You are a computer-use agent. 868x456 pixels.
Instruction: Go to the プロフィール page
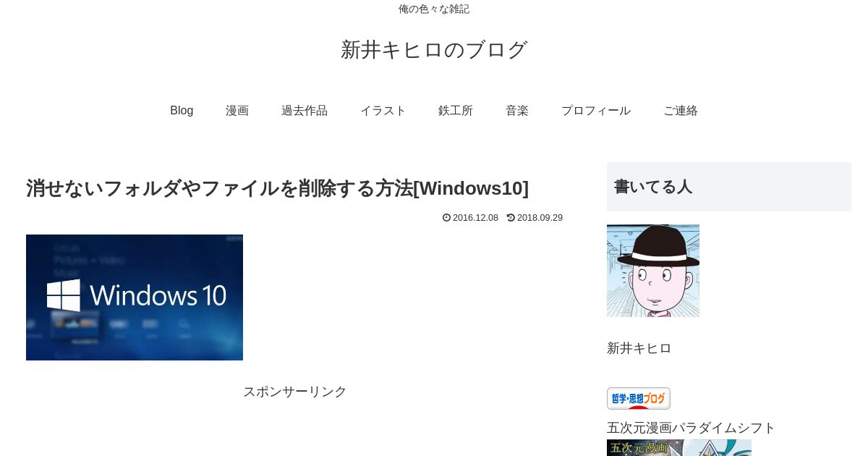click(x=596, y=111)
